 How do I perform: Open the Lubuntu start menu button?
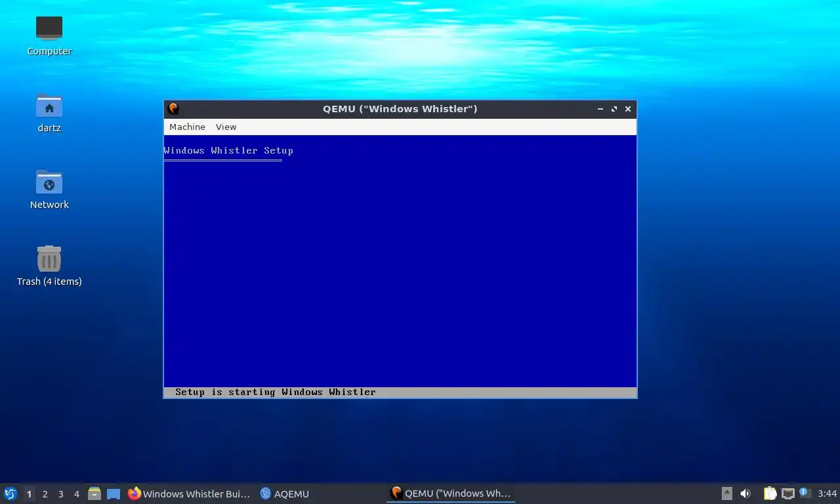click(x=10, y=493)
